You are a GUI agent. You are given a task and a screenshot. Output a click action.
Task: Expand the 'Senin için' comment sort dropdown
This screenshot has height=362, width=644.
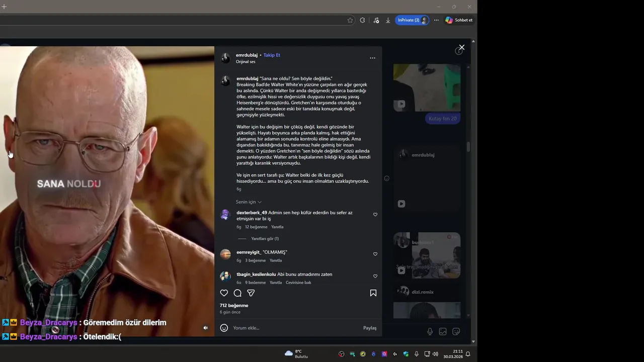click(x=249, y=202)
